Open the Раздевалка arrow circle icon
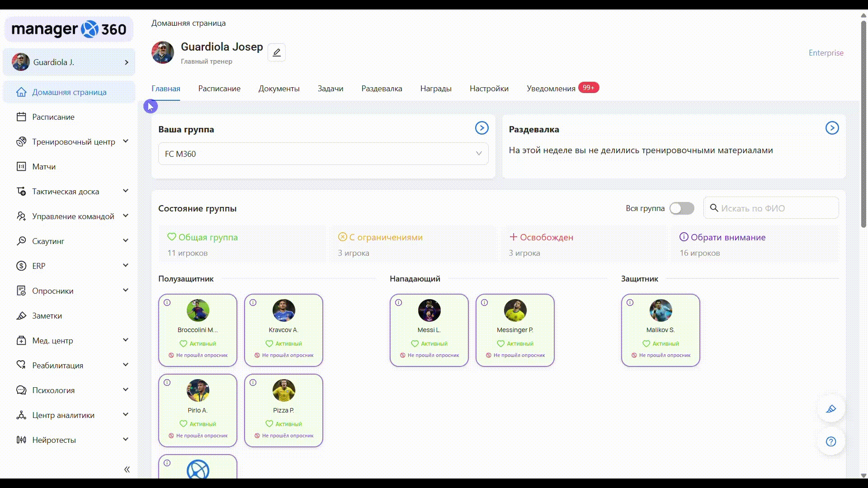This screenshot has height=488, width=868. 832,128
